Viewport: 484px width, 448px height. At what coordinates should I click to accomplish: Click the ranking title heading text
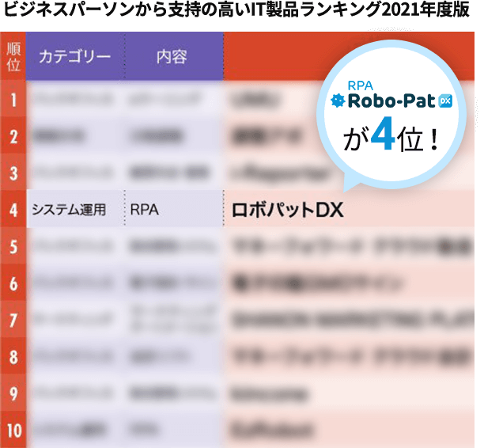(237, 9)
